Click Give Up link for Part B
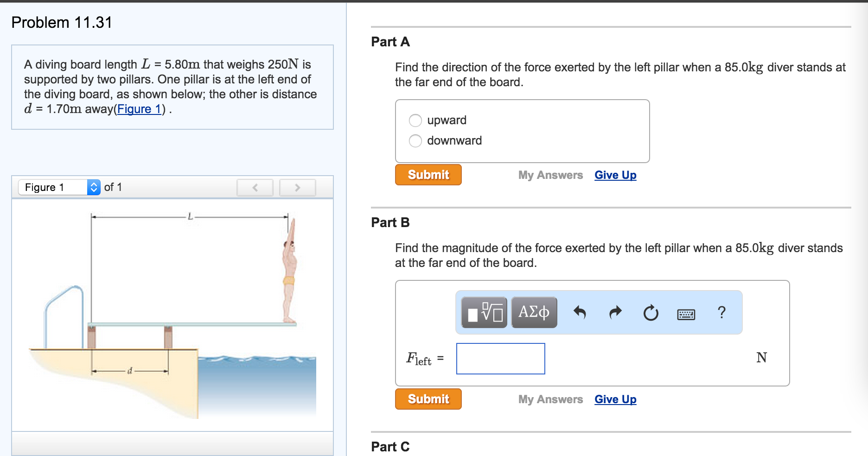 tap(615, 399)
